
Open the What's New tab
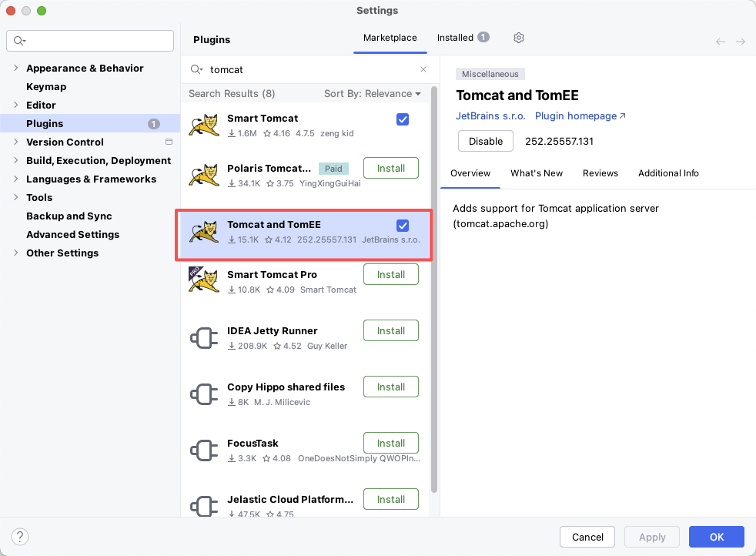(x=537, y=173)
